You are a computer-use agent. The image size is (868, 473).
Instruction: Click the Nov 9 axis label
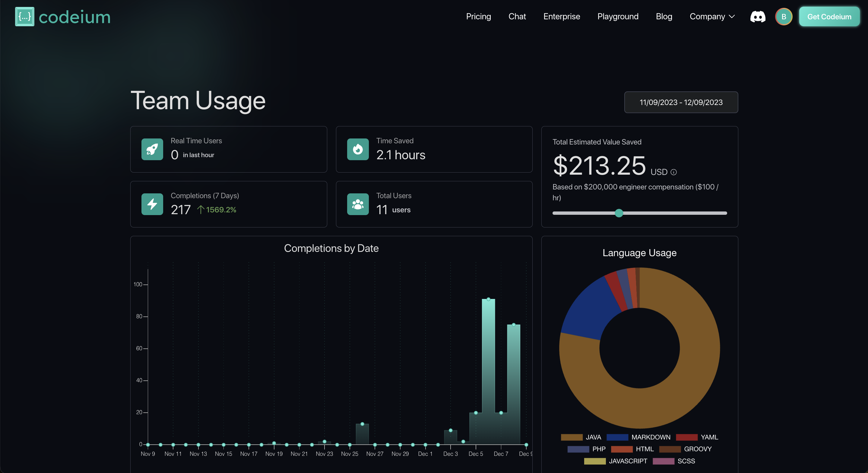coord(147,454)
